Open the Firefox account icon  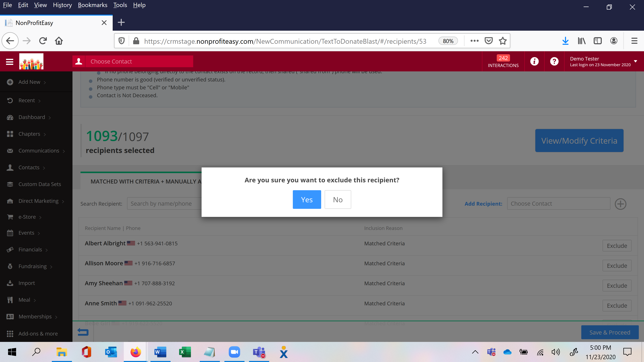point(614,41)
